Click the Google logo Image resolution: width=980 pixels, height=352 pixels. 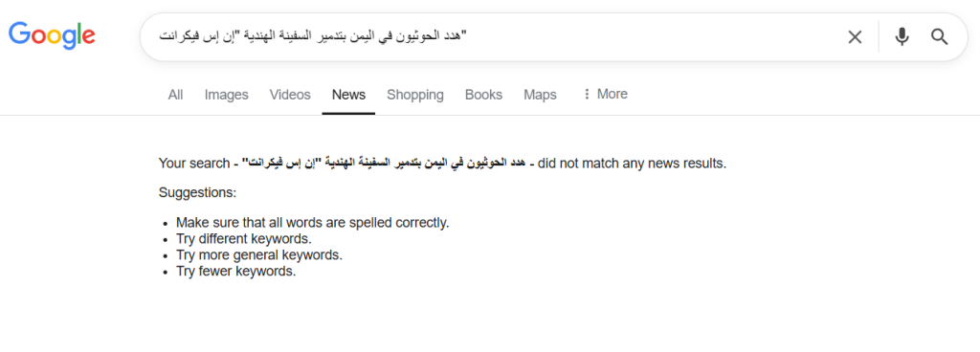[x=52, y=35]
